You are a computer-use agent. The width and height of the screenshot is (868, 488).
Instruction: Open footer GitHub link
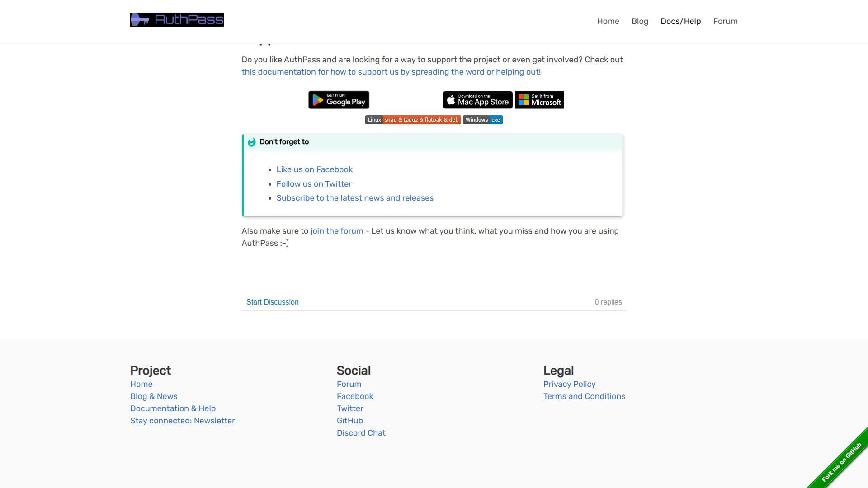pos(349,421)
